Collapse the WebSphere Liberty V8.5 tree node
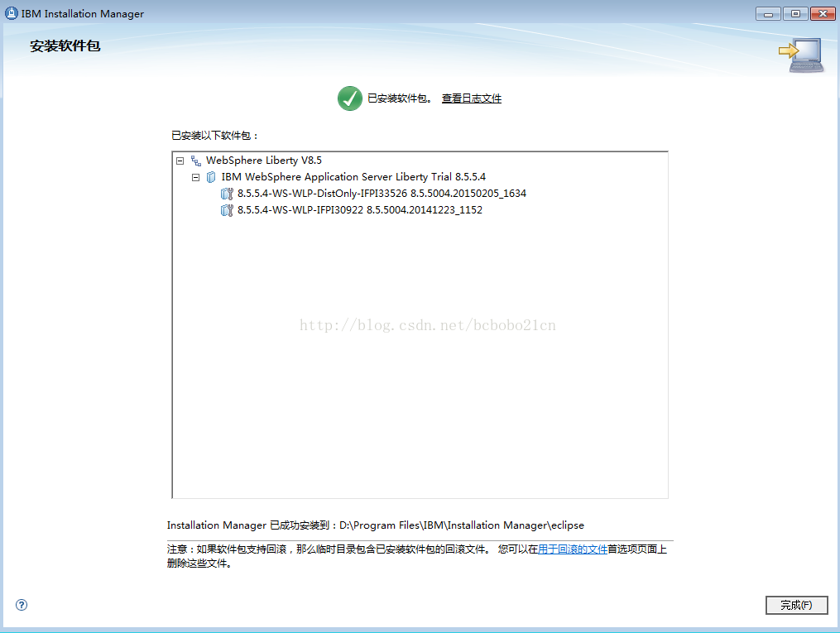Viewport: 840px width, 633px height. coord(180,161)
